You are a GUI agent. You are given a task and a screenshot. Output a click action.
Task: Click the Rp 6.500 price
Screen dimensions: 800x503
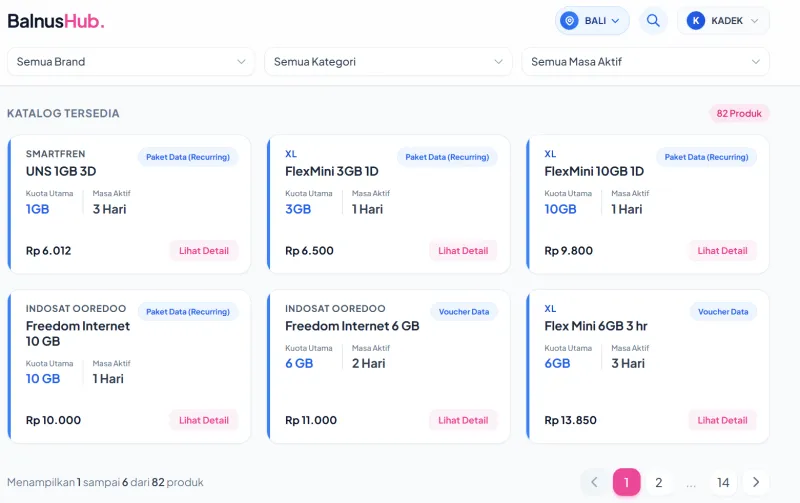tap(309, 251)
